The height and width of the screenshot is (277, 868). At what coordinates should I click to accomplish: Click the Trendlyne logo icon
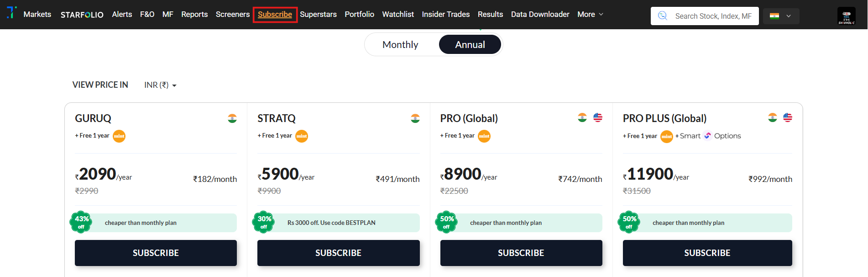click(x=11, y=13)
